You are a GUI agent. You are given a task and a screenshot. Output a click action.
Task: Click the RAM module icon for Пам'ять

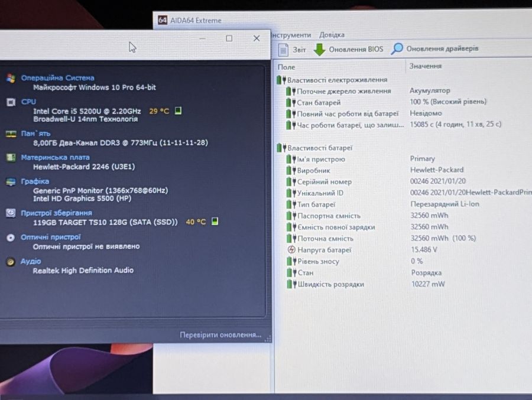coord(11,134)
